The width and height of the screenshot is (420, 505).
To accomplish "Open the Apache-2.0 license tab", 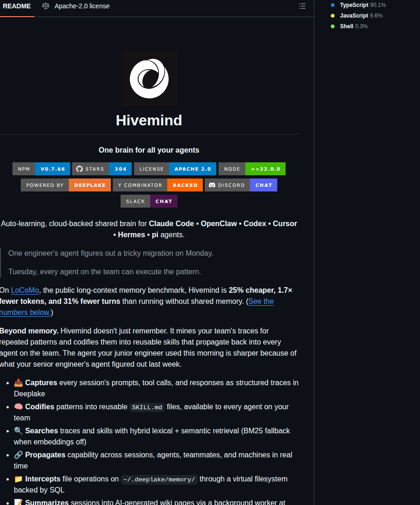I will tap(76, 6).
